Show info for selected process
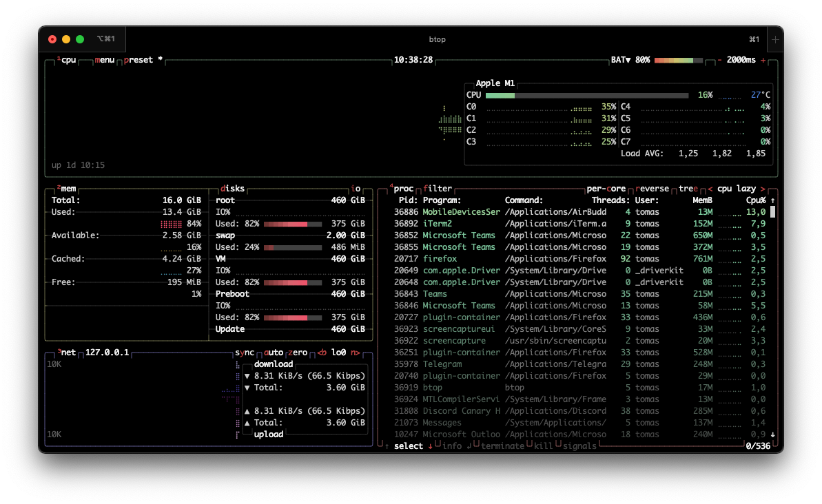 click(452, 446)
